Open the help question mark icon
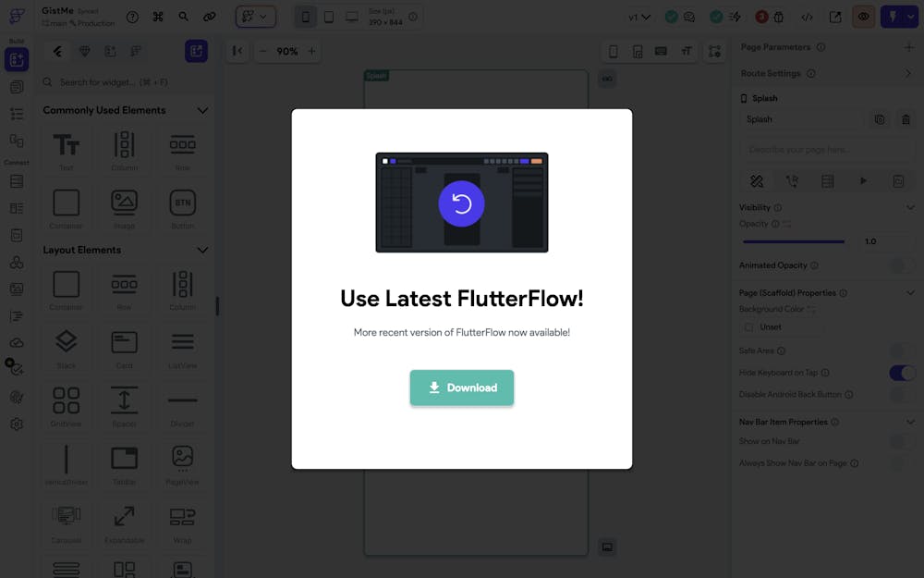 pos(132,17)
